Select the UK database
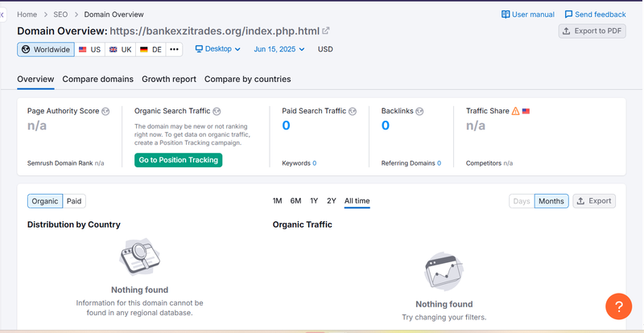 click(x=120, y=49)
